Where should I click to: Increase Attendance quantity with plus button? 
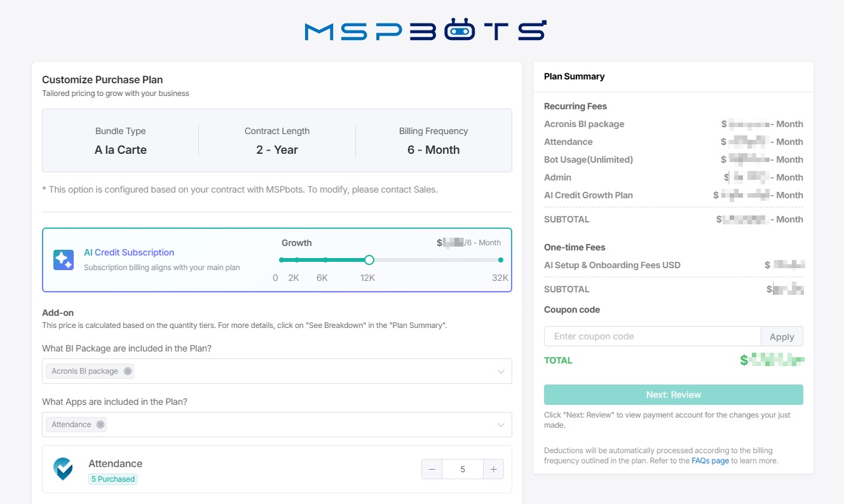click(x=493, y=469)
